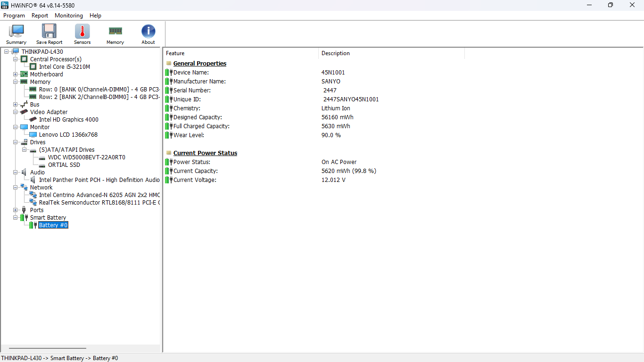This screenshot has width=644, height=362.
Task: Collapse the Central Processor(s) node
Action: 16,59
